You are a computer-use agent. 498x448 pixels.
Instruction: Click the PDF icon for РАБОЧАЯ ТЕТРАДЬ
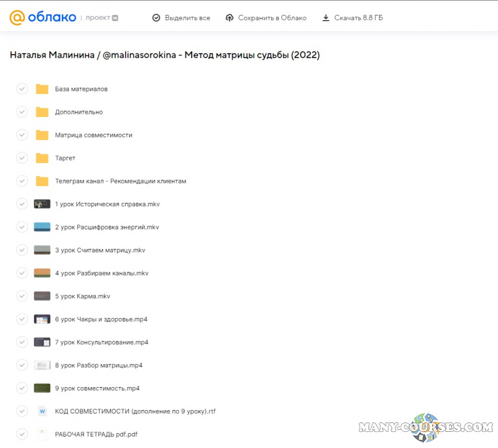point(42,434)
